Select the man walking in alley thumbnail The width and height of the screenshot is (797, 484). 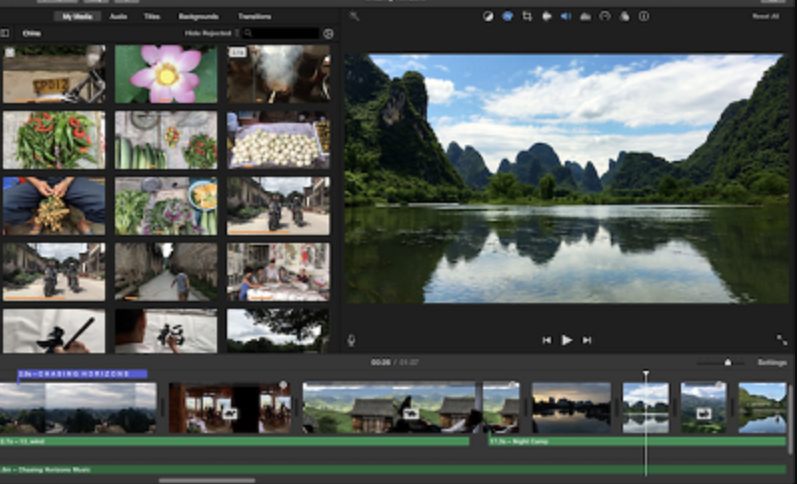166,271
